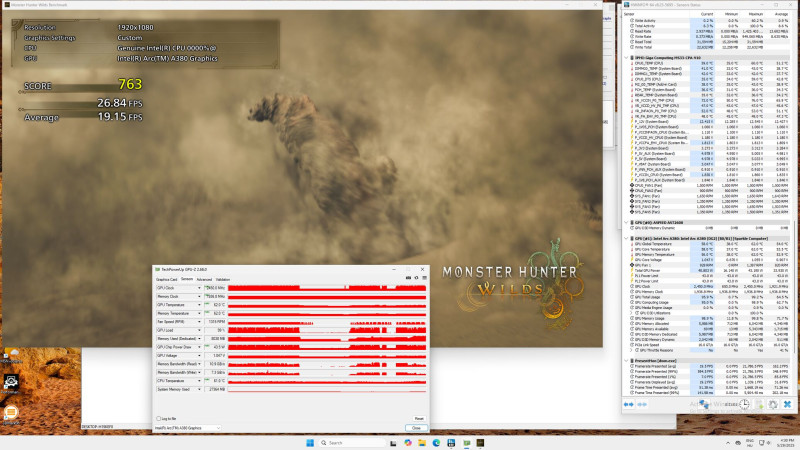Click the GPU Chip Power Draw value field
The height and width of the screenshot is (450, 800).
[x=215, y=347]
